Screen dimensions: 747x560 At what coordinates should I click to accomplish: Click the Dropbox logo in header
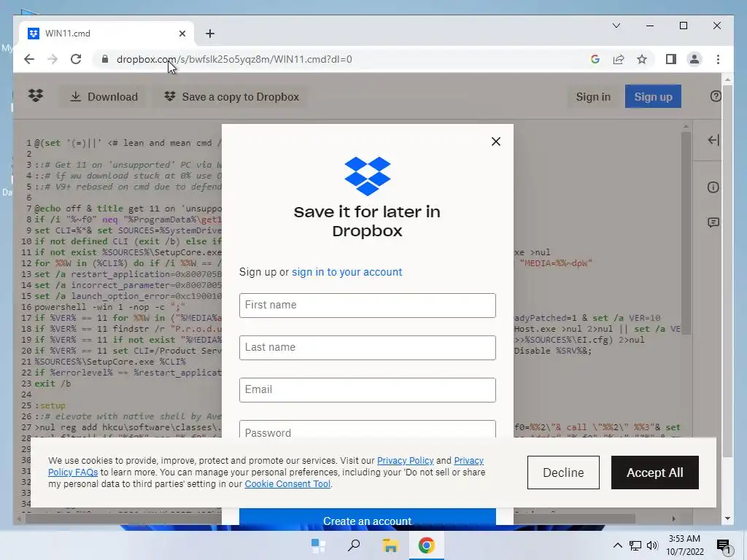click(x=36, y=96)
